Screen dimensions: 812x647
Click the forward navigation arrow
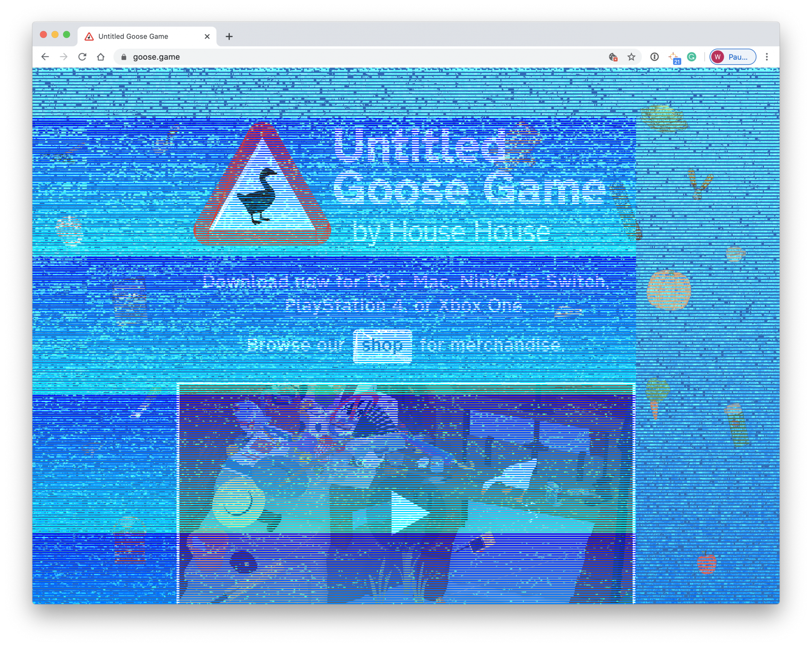[64, 57]
